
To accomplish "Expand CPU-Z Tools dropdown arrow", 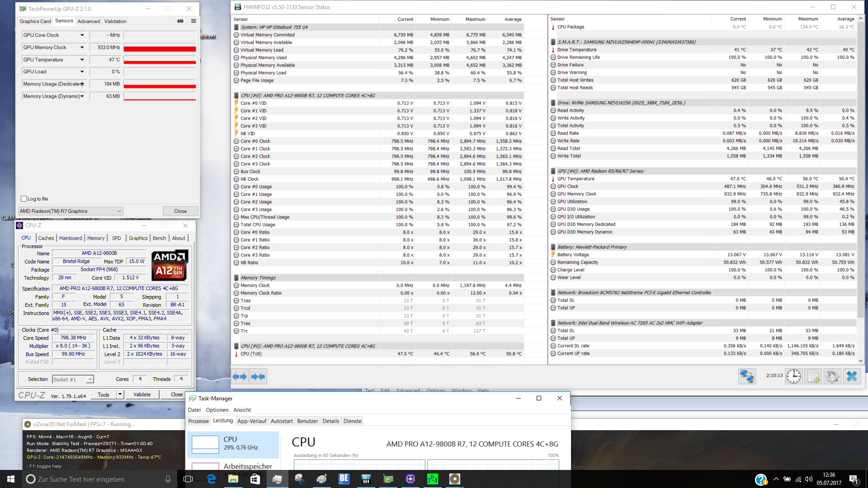I will click(120, 394).
